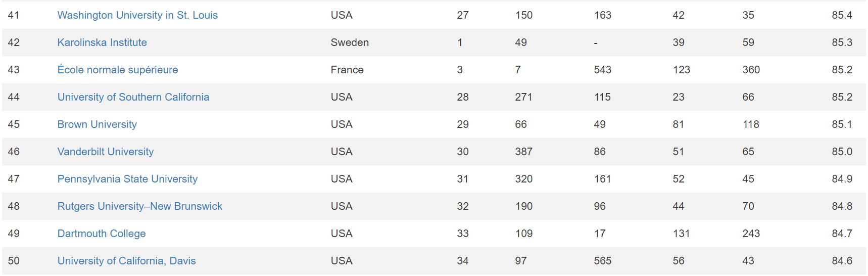Select the Sweden country cell
This screenshot has height=276, width=868.
[x=350, y=42]
